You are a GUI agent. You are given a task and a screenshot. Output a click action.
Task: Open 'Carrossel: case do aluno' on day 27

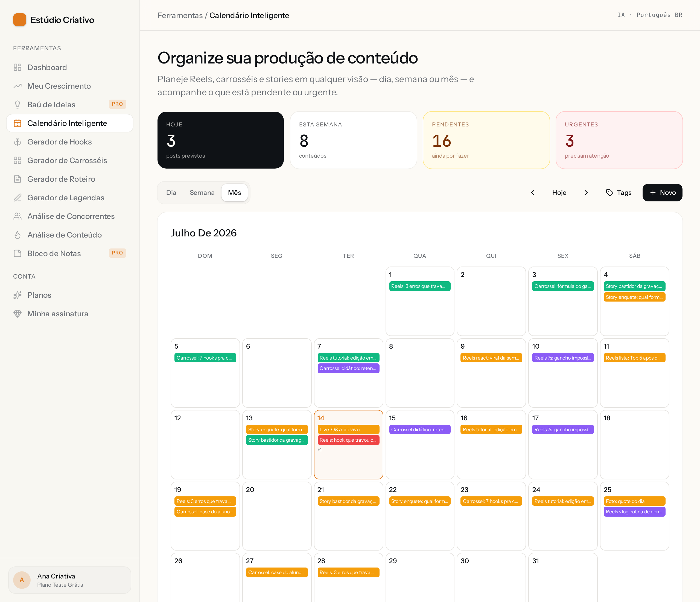(x=277, y=573)
